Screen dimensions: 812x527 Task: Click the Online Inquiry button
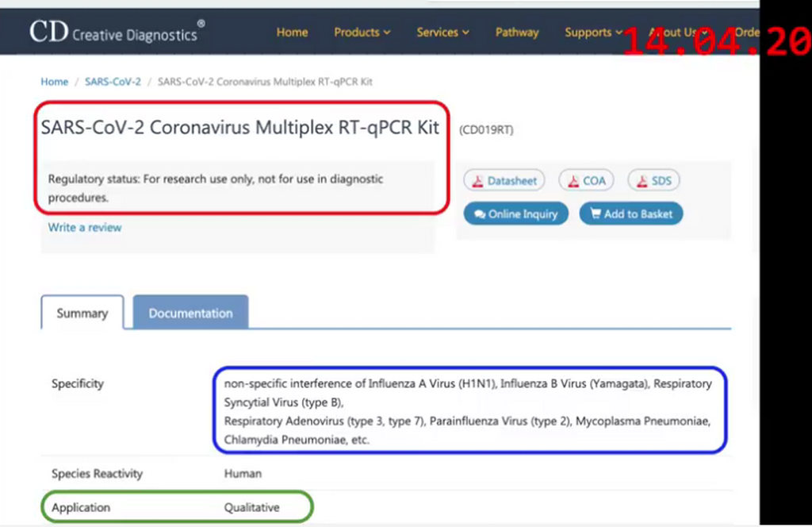point(515,213)
